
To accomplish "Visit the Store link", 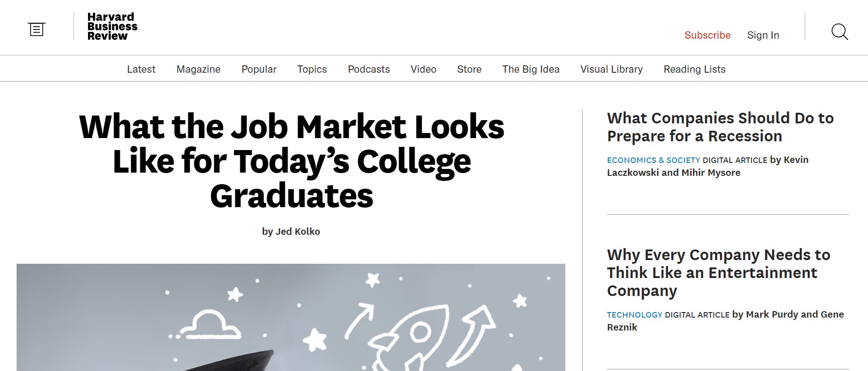I will coord(469,69).
